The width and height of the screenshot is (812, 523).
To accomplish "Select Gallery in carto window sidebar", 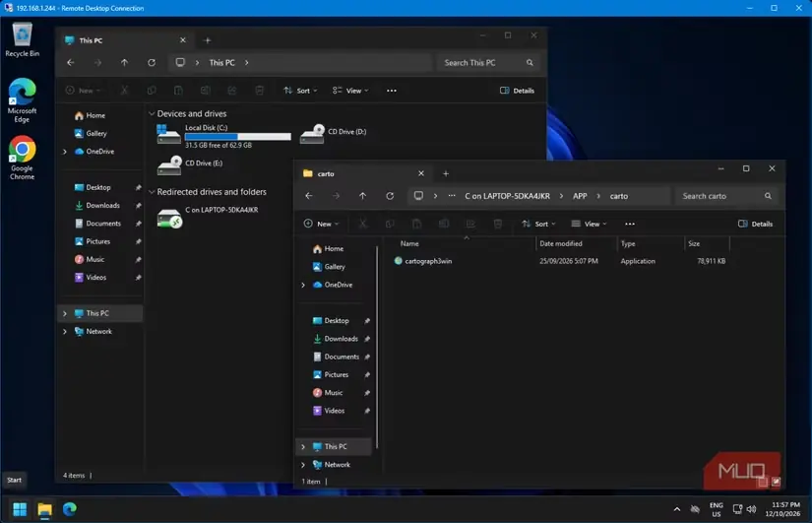I will [x=334, y=267].
